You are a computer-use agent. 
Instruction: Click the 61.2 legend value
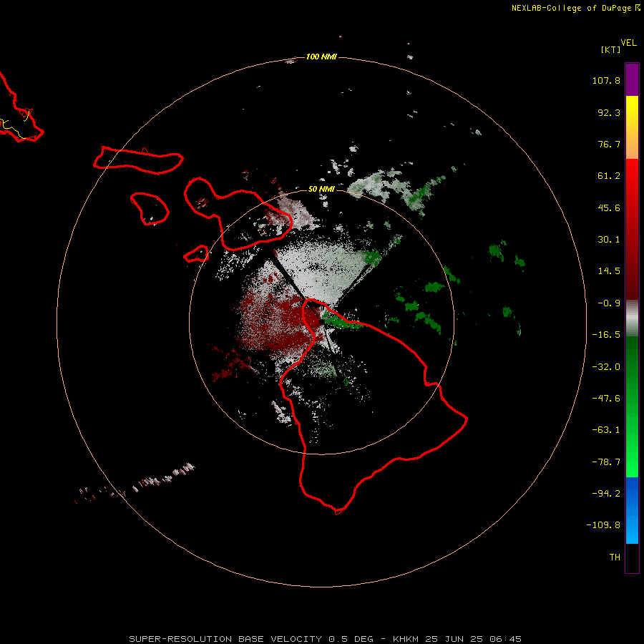tap(609, 176)
